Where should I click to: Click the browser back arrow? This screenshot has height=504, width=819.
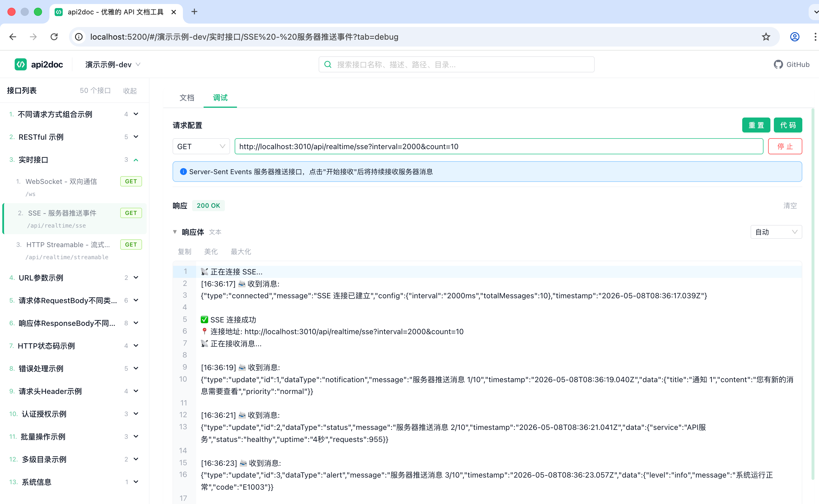13,37
